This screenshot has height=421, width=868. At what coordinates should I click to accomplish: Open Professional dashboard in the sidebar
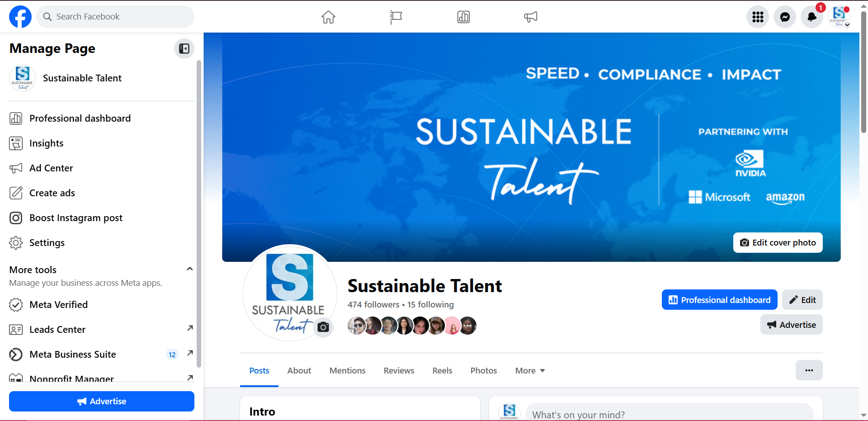[x=102, y=118]
